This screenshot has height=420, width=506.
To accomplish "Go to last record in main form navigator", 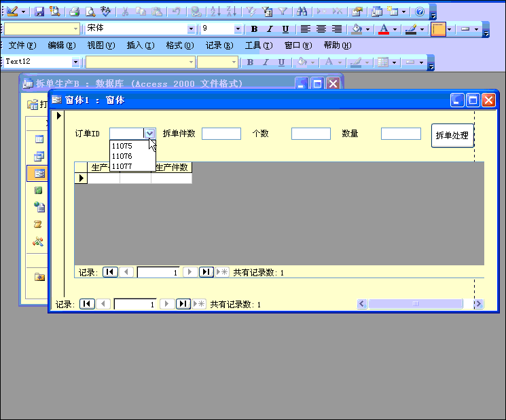I will [183, 304].
